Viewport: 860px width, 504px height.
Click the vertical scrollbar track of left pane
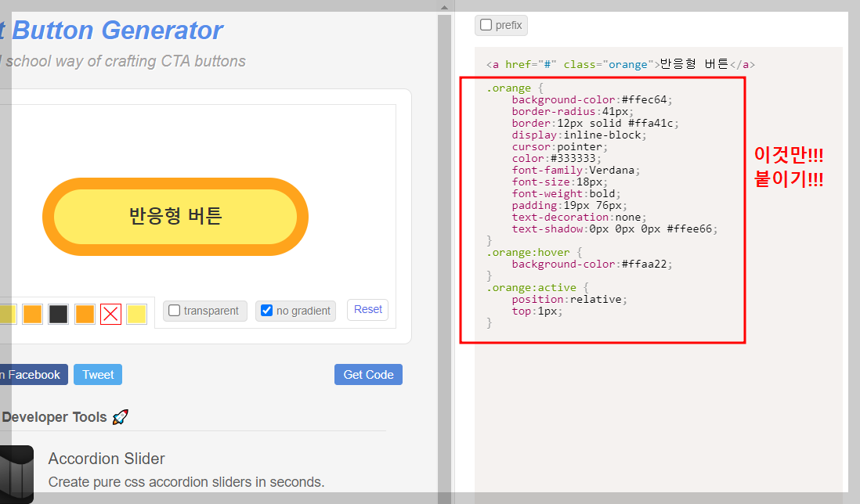tap(444, 257)
